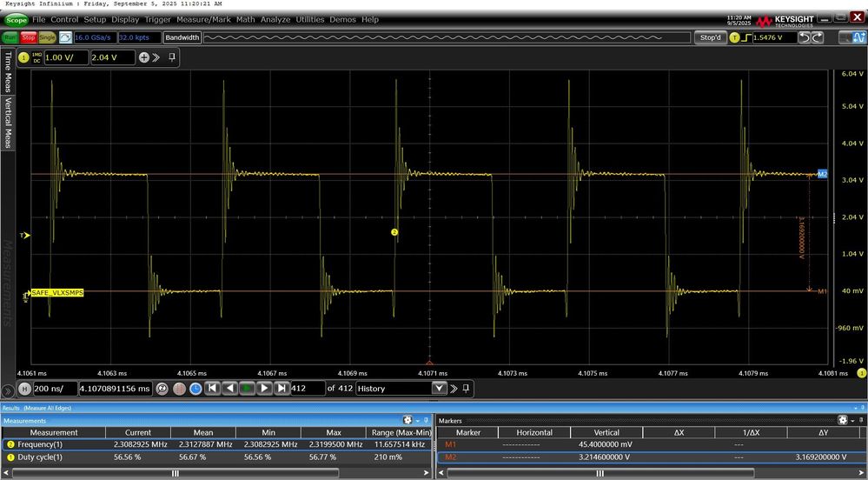
Task: Click the Undo arrow icon
Action: (805, 37)
